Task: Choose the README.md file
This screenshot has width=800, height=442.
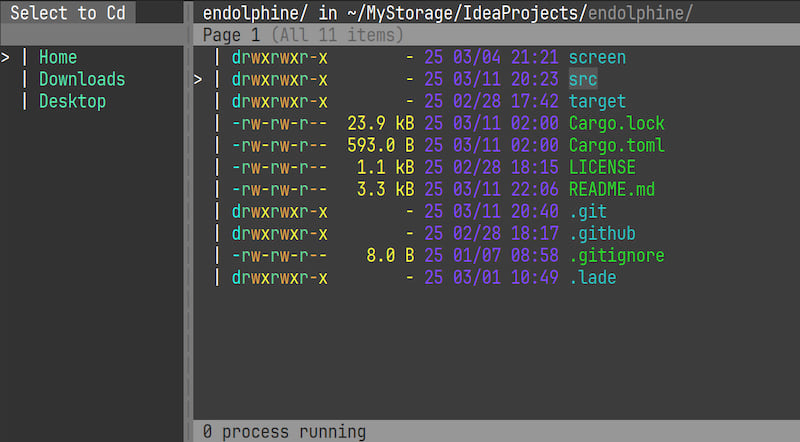Action: coord(611,189)
